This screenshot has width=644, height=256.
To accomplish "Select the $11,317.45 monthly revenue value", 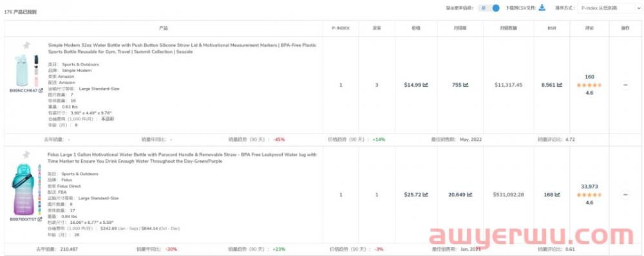I will point(509,85).
